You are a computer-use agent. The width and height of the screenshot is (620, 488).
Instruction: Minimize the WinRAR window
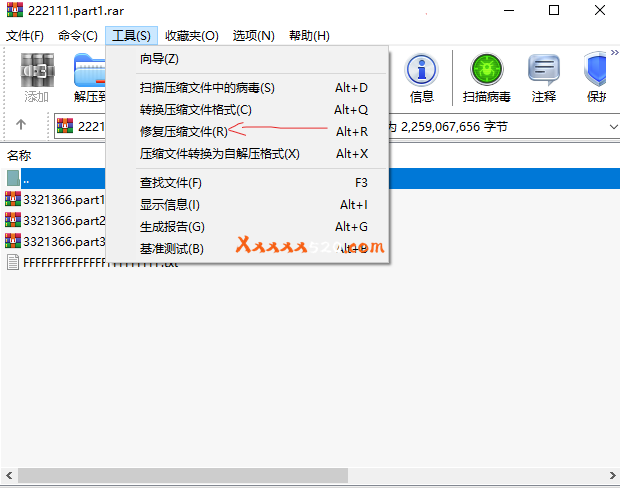[509, 10]
